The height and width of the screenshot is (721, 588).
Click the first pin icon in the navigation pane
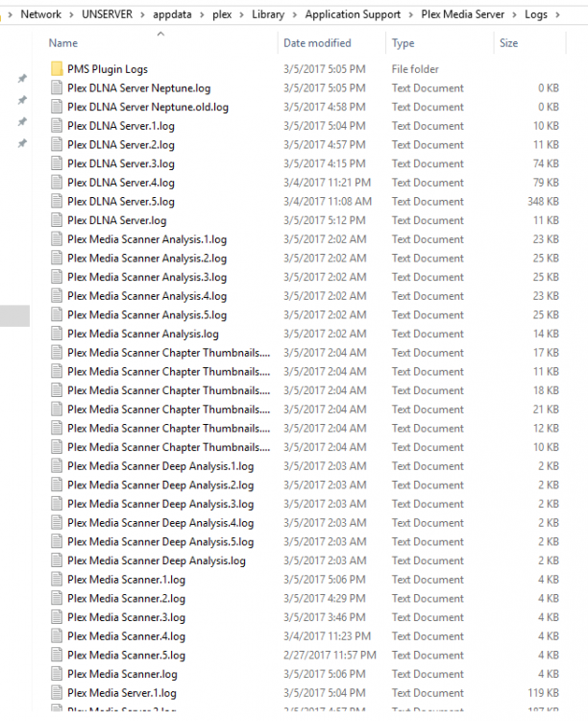click(22, 78)
